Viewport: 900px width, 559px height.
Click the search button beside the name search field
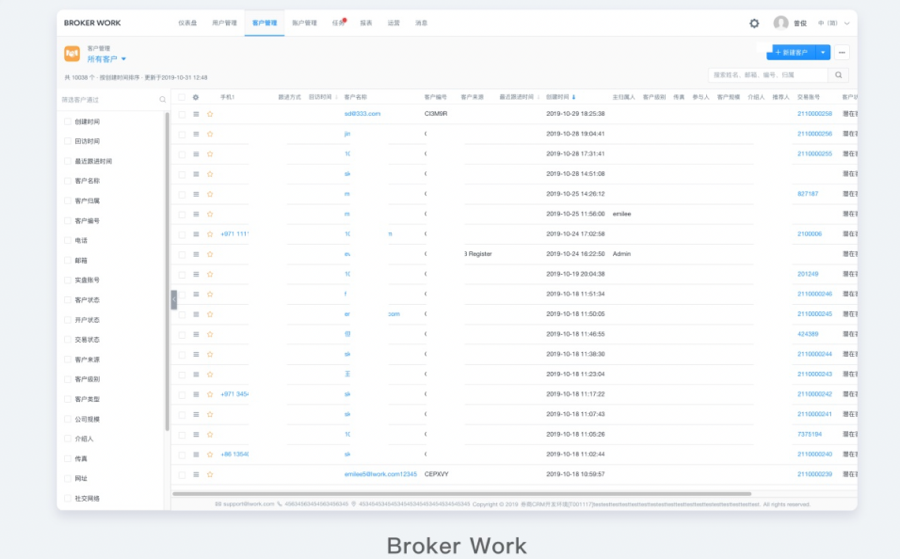[839, 75]
